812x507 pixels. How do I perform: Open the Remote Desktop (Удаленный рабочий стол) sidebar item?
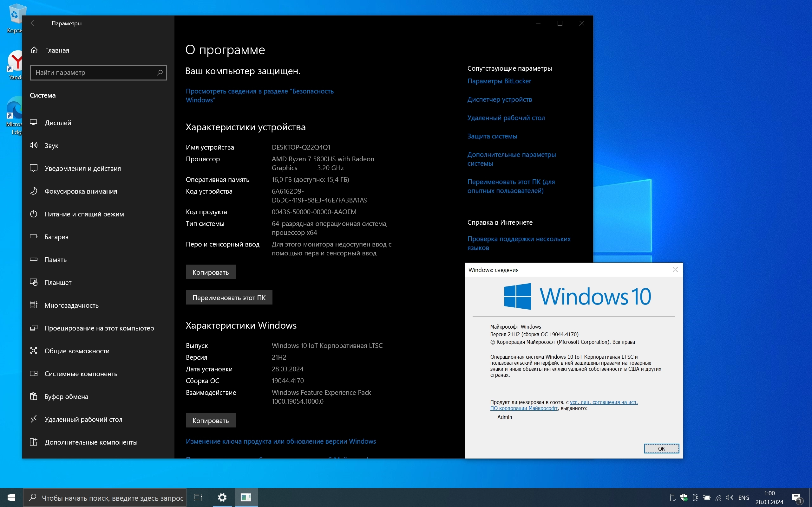pyautogui.click(x=83, y=419)
